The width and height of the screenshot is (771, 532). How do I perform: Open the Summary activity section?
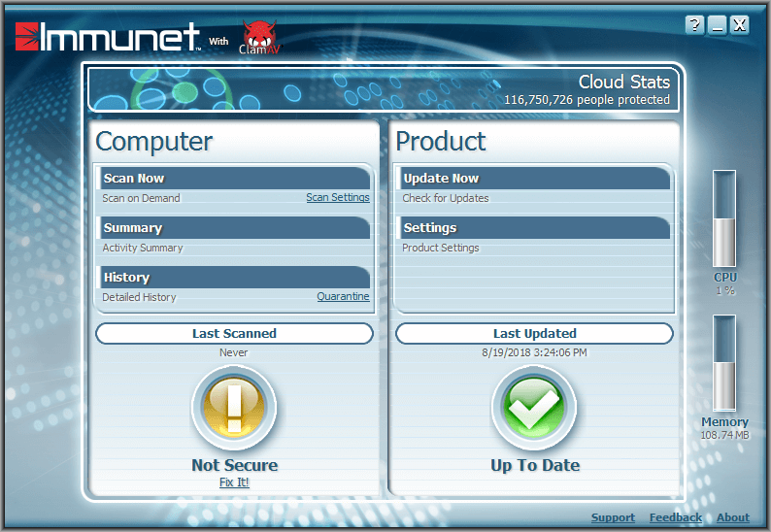133,228
